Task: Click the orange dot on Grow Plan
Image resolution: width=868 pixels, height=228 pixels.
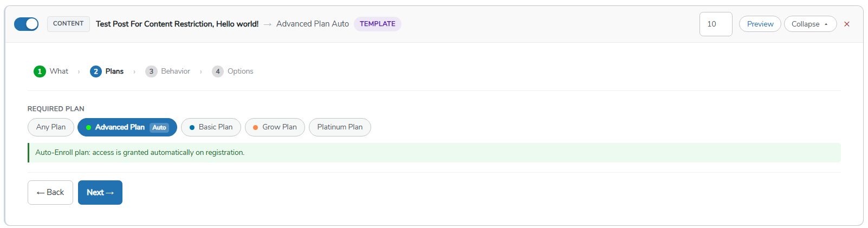Action: click(255, 128)
